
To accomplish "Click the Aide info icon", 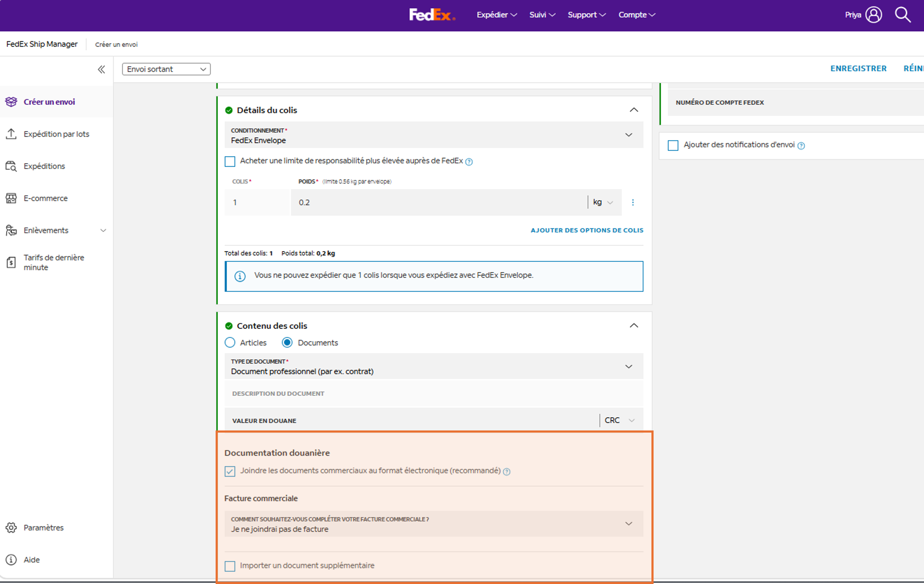I will point(11,560).
